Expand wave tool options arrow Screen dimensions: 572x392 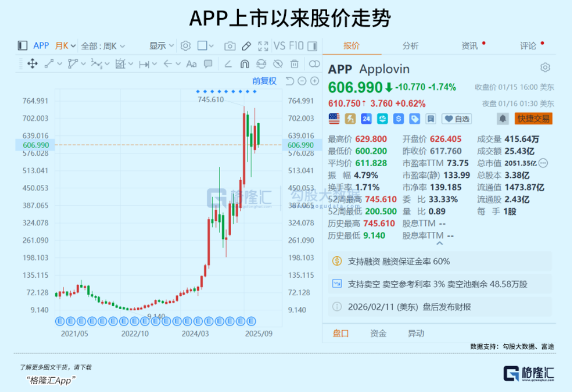click(107, 64)
